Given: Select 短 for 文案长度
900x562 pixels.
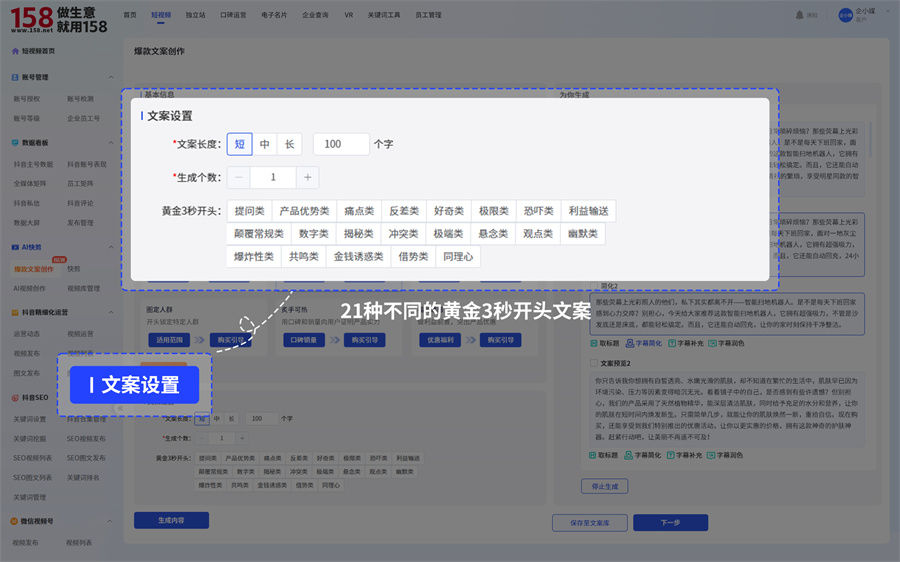Looking at the screenshot, I should click(239, 144).
